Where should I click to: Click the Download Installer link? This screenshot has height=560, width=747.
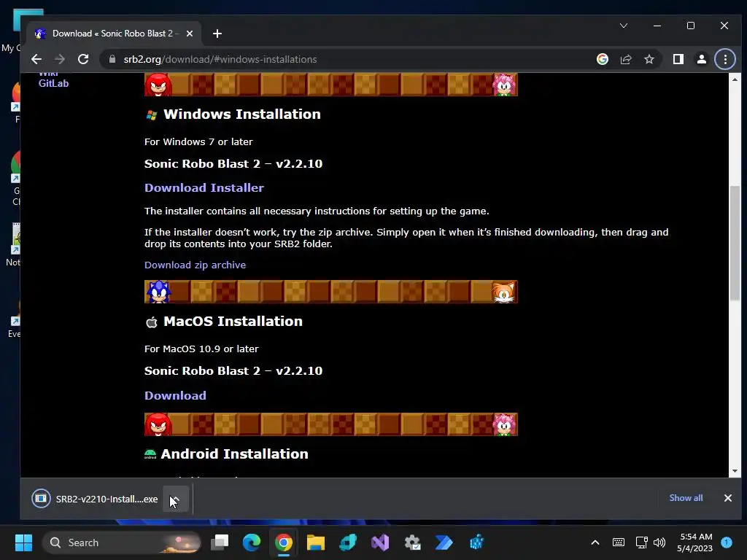coord(204,187)
